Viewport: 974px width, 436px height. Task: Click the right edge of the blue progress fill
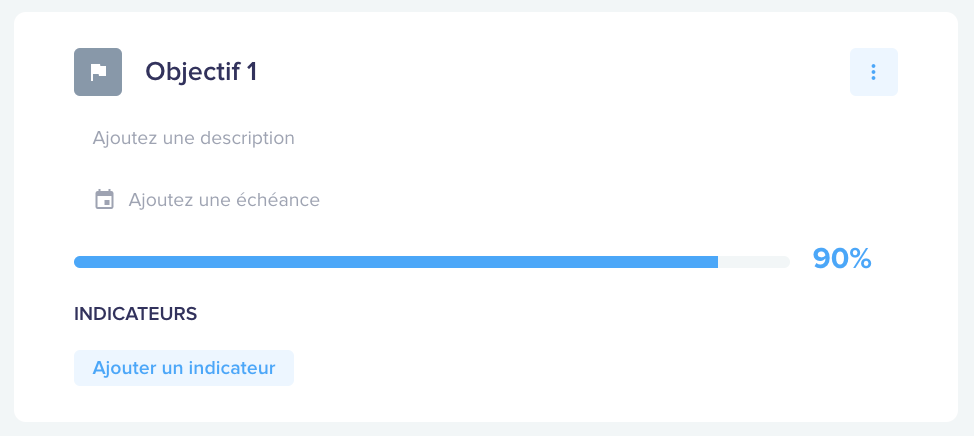pyautogui.click(x=716, y=262)
